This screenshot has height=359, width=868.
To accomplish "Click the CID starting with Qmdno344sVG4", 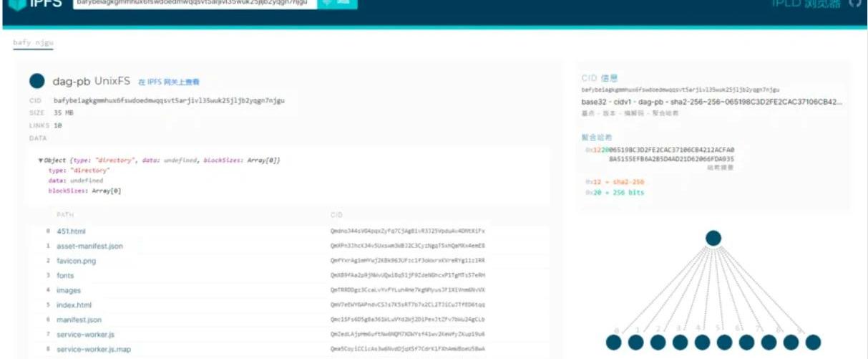I will (407, 231).
